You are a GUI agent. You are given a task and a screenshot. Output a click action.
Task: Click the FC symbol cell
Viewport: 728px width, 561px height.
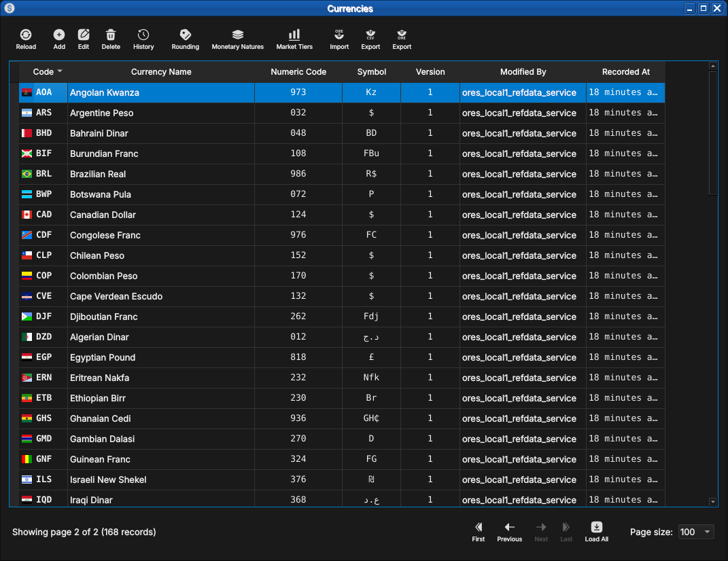coord(371,235)
